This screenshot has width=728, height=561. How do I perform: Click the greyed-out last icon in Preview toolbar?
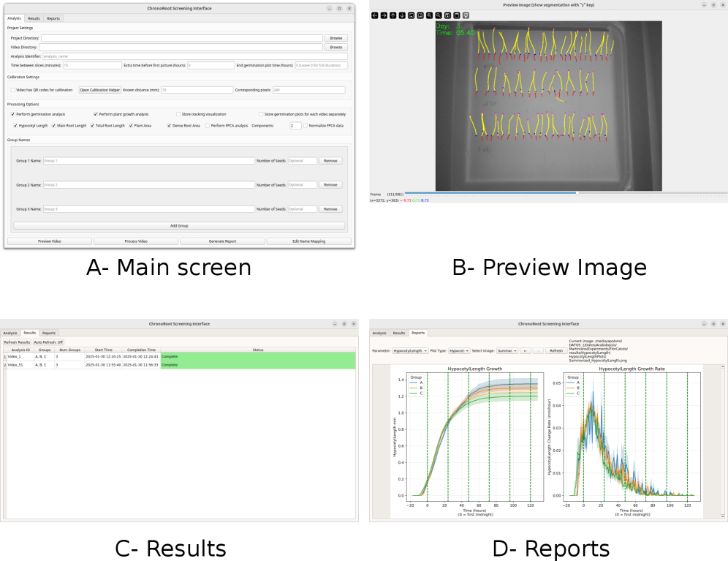coord(466,15)
